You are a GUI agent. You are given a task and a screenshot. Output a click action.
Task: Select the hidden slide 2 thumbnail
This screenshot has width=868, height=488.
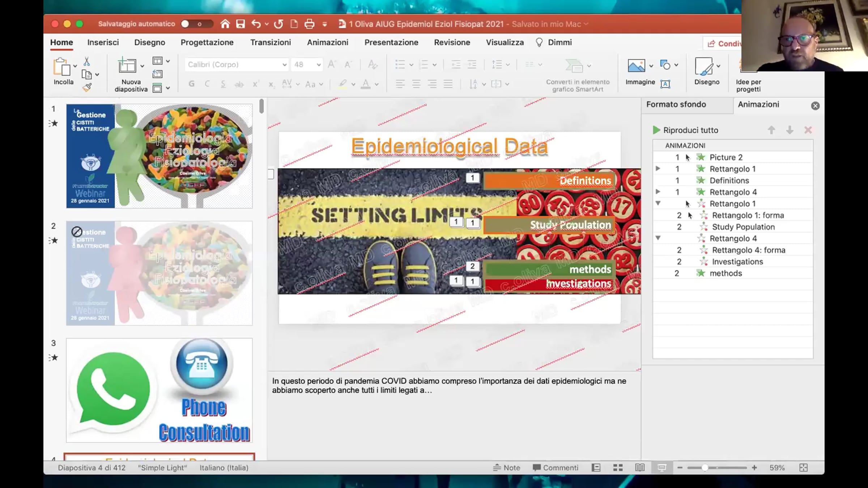[159, 273]
